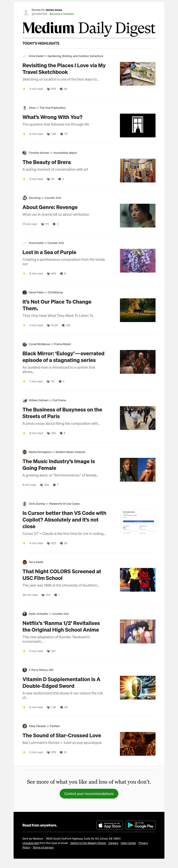The width and height of the screenshot is (178, 868).
Task: Click Harsh Patel author avatar
Action: 24,293
